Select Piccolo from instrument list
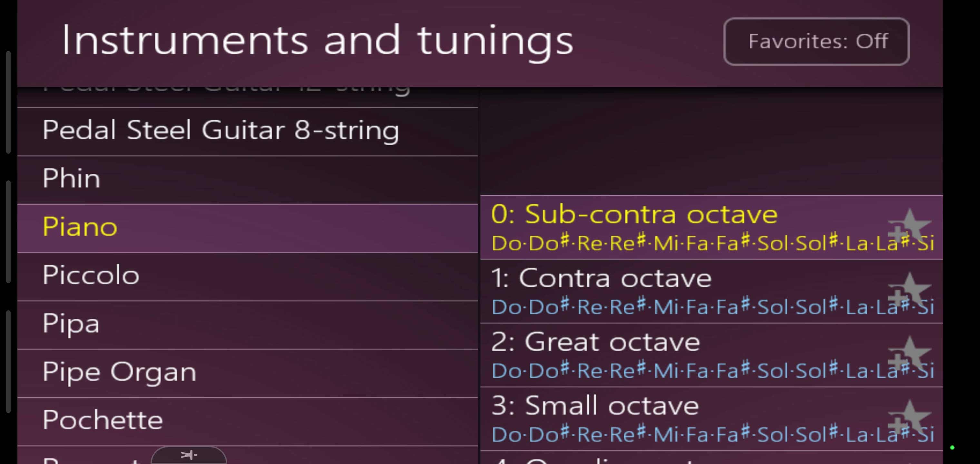 (x=247, y=276)
